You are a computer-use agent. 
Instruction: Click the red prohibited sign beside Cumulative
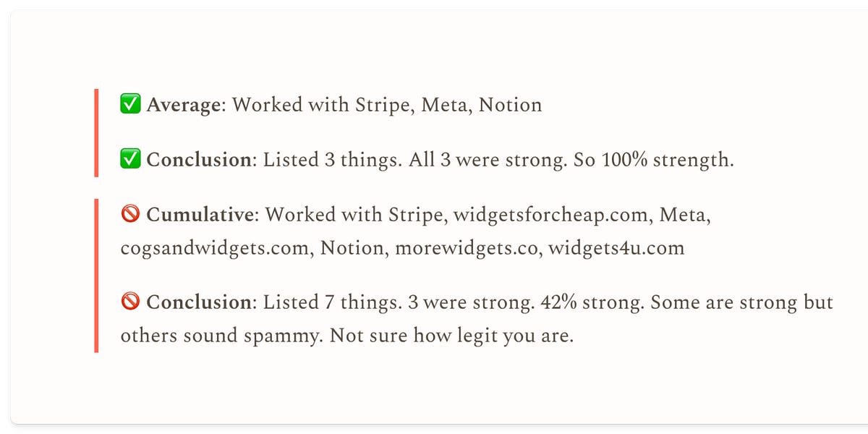(x=130, y=215)
